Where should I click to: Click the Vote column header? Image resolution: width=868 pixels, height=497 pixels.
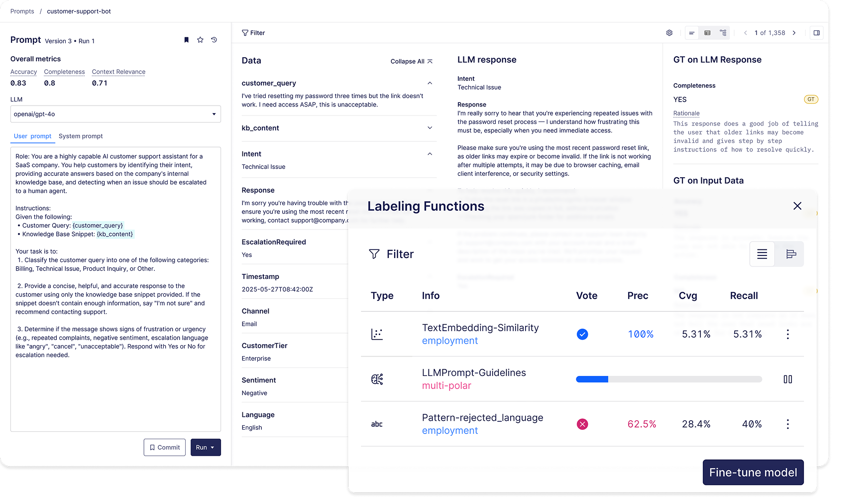click(x=587, y=296)
